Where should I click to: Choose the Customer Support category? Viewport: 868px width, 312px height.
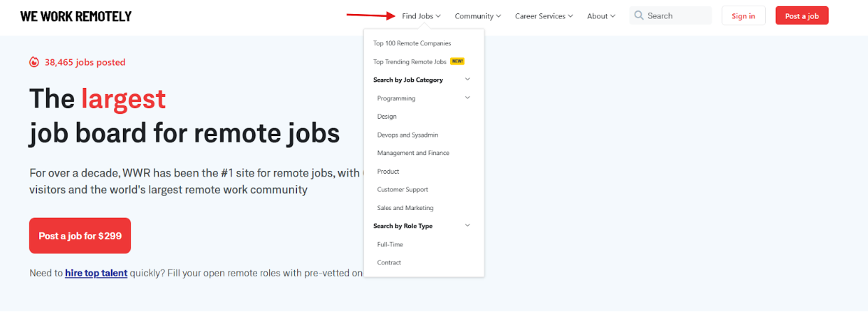[x=403, y=189]
